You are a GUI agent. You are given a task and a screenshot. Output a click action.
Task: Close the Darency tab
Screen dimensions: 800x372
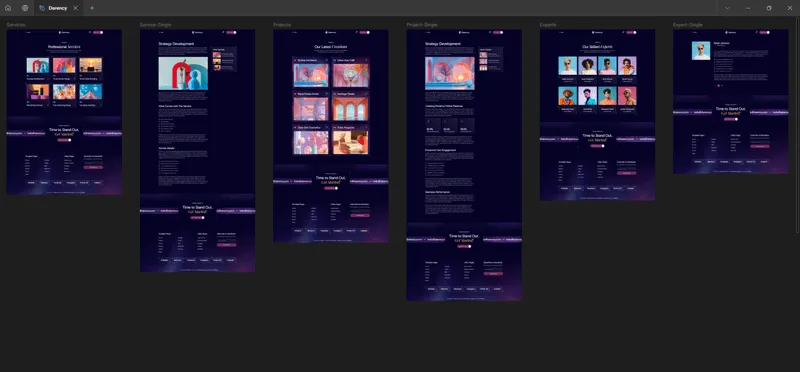(76, 8)
